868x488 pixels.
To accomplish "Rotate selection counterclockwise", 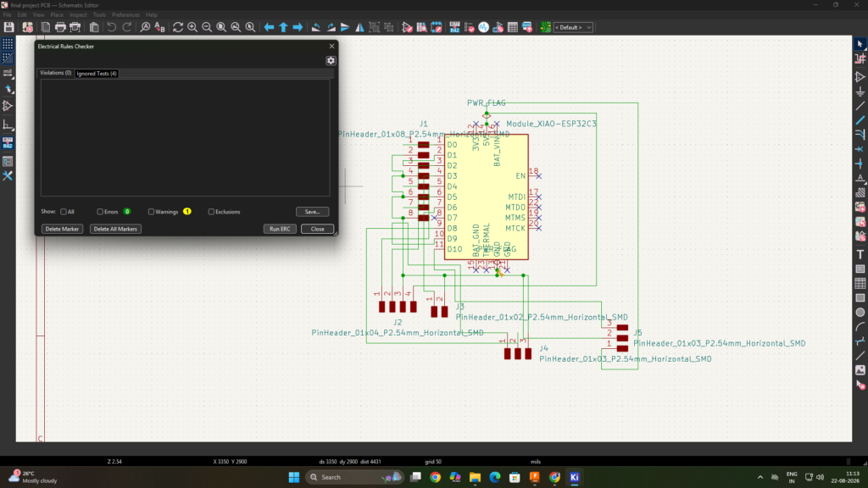I will (316, 27).
